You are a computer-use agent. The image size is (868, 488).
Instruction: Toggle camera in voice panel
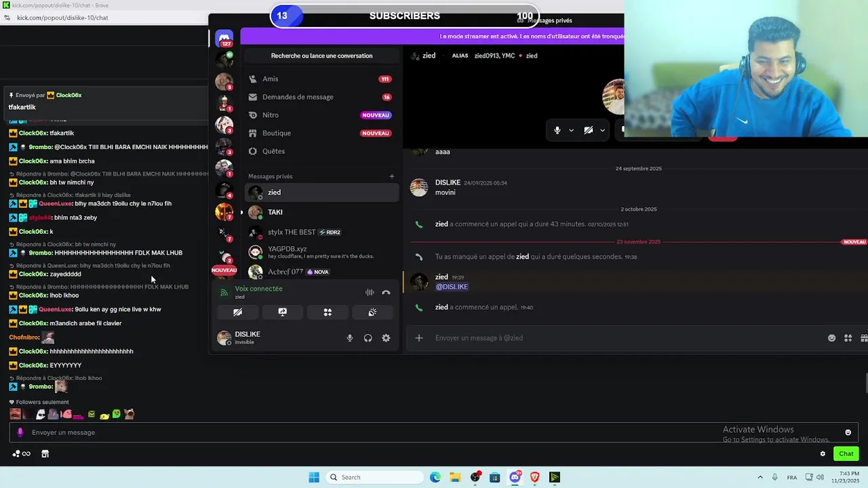[237, 312]
